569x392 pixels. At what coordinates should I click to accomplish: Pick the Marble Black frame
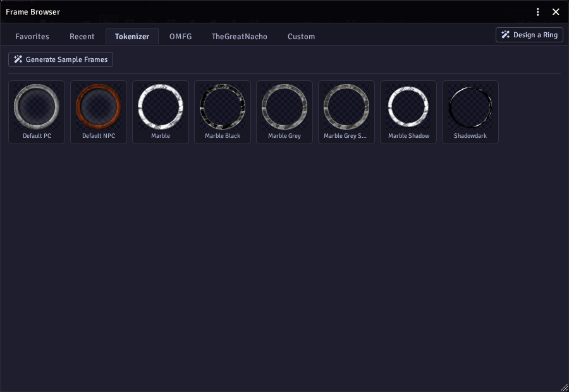click(223, 112)
